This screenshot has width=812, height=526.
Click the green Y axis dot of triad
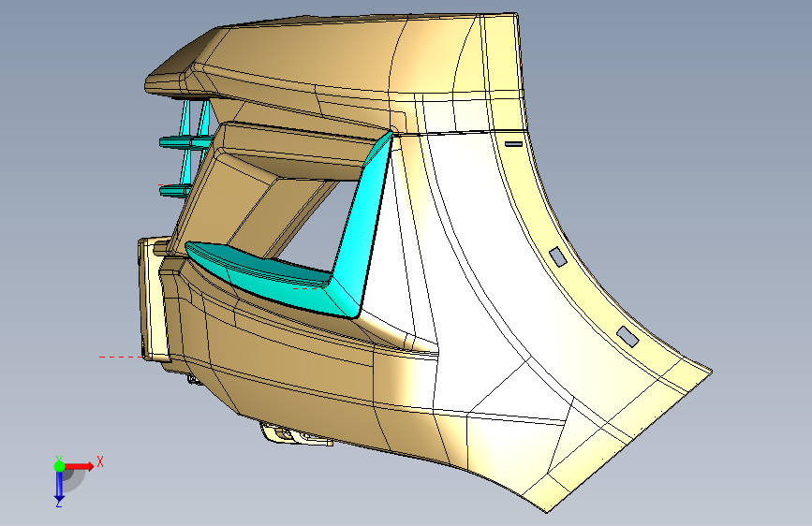click(x=59, y=466)
